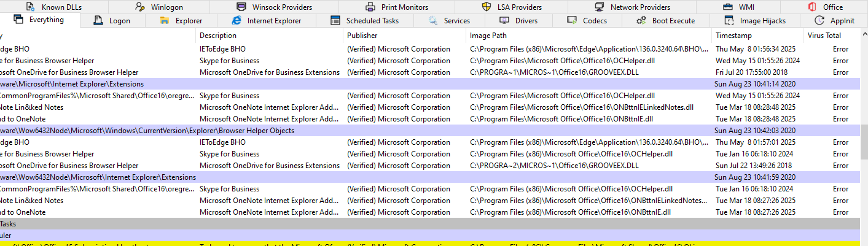The width and height of the screenshot is (868, 246).
Task: Open the Image Hijacks tab
Action: (x=755, y=21)
